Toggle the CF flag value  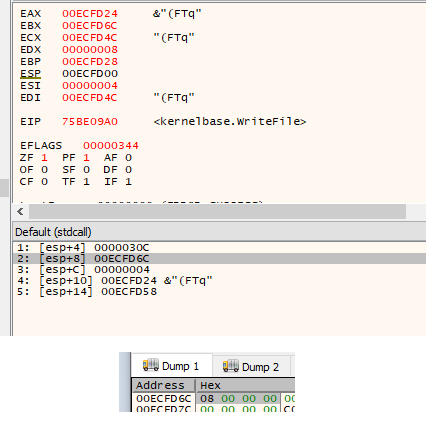(44, 182)
